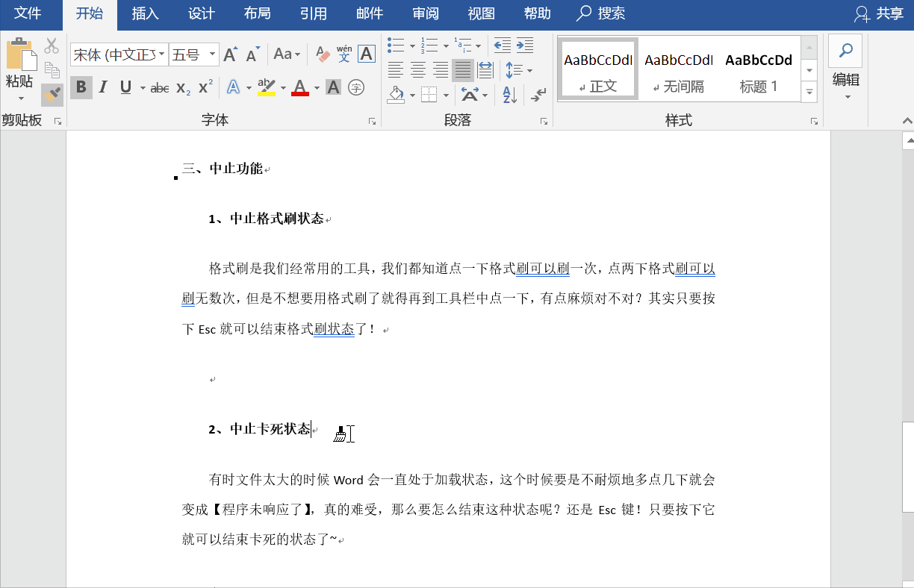Apply character shading icon
Image resolution: width=914 pixels, height=588 pixels.
(x=333, y=88)
